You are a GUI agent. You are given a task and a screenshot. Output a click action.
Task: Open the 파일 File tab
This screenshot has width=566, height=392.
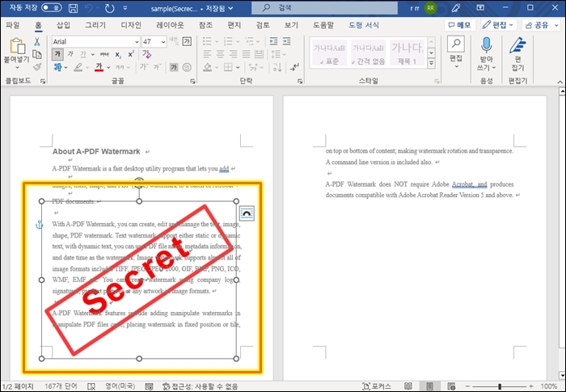tap(13, 25)
